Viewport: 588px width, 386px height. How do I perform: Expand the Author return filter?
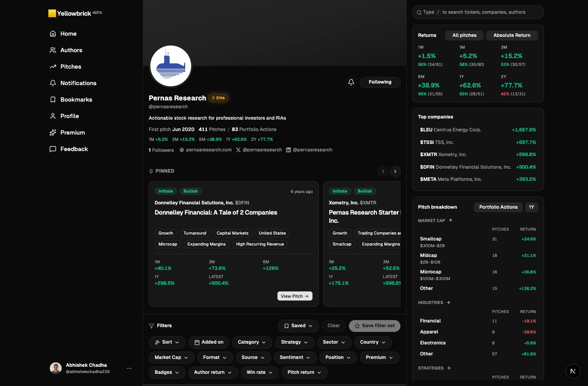(213, 372)
